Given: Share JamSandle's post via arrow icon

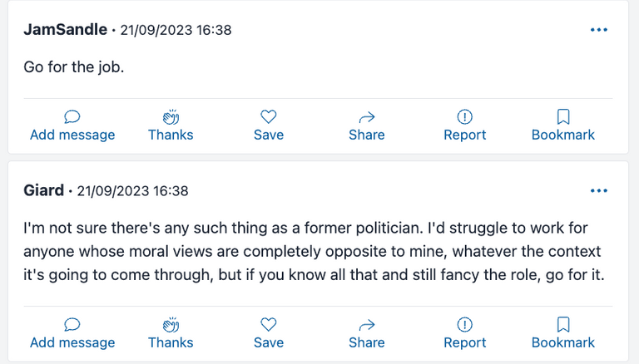Looking at the screenshot, I should (366, 117).
